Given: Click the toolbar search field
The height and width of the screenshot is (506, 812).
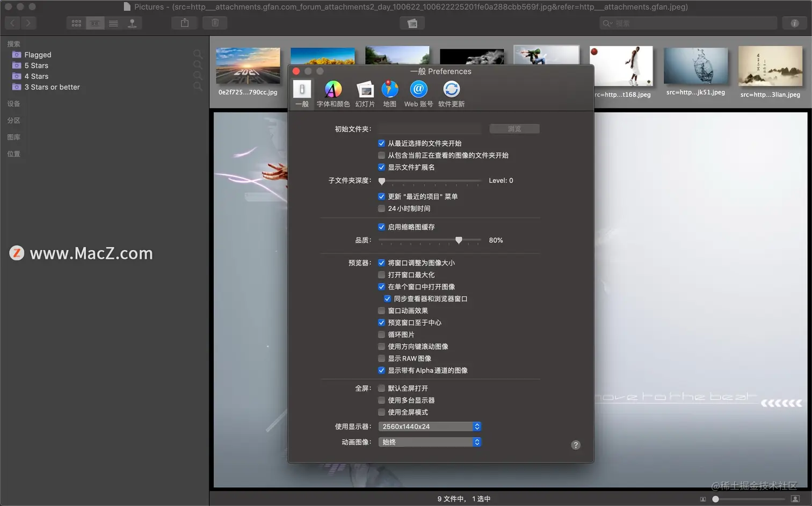Looking at the screenshot, I should click(688, 23).
